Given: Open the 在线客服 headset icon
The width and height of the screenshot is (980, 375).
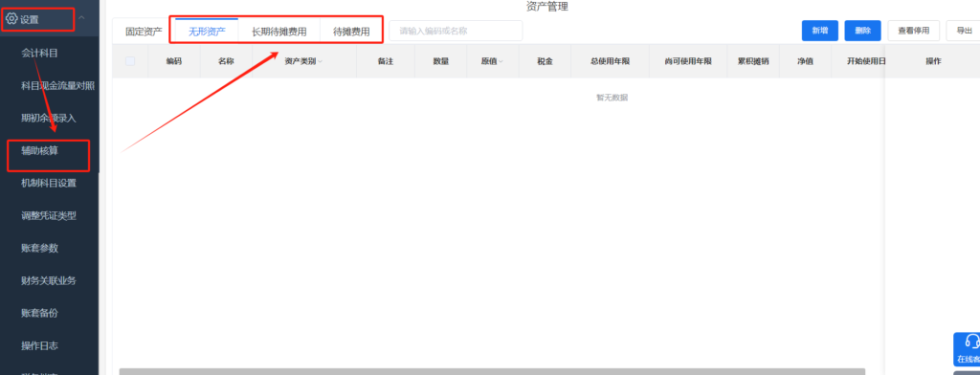Looking at the screenshot, I should [972, 342].
